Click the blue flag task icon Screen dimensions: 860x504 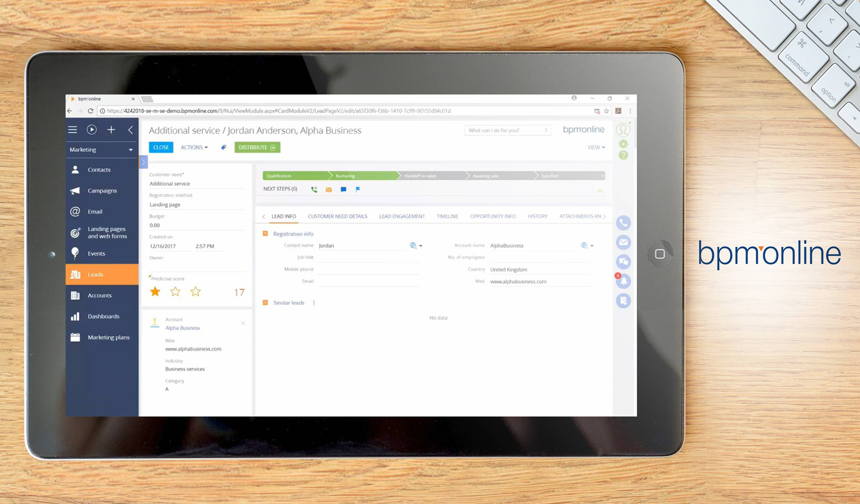click(x=358, y=189)
